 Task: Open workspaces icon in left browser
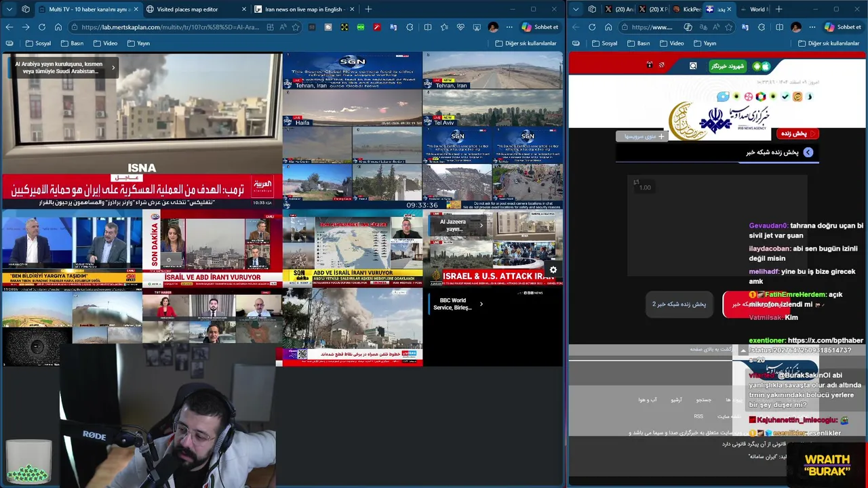(x=26, y=9)
